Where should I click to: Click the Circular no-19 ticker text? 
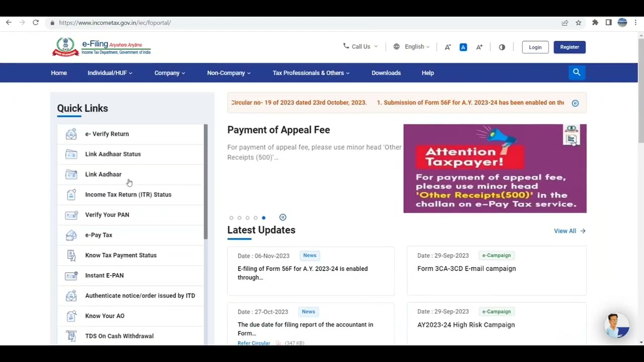tap(299, 103)
